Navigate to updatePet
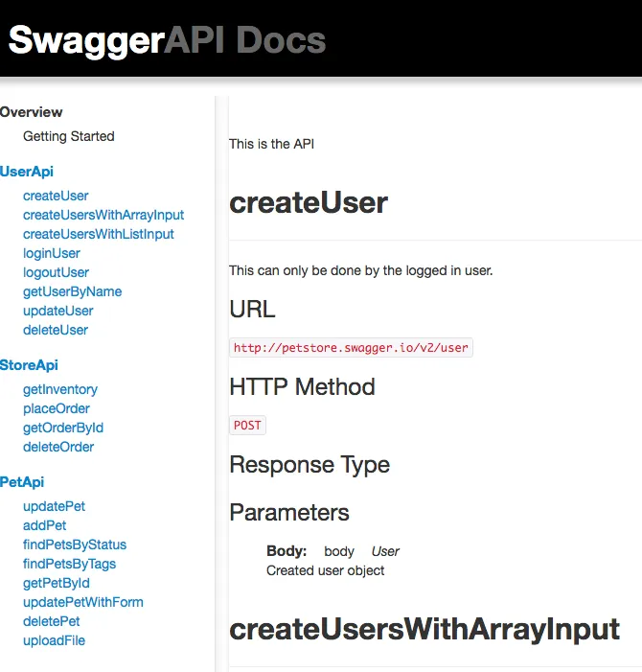 click(54, 506)
